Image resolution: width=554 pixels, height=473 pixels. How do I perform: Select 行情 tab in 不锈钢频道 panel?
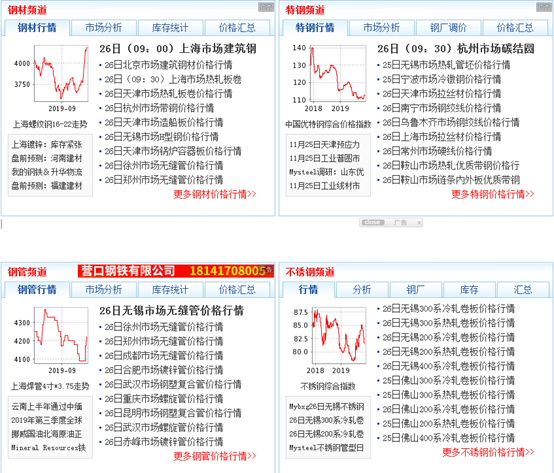[308, 290]
